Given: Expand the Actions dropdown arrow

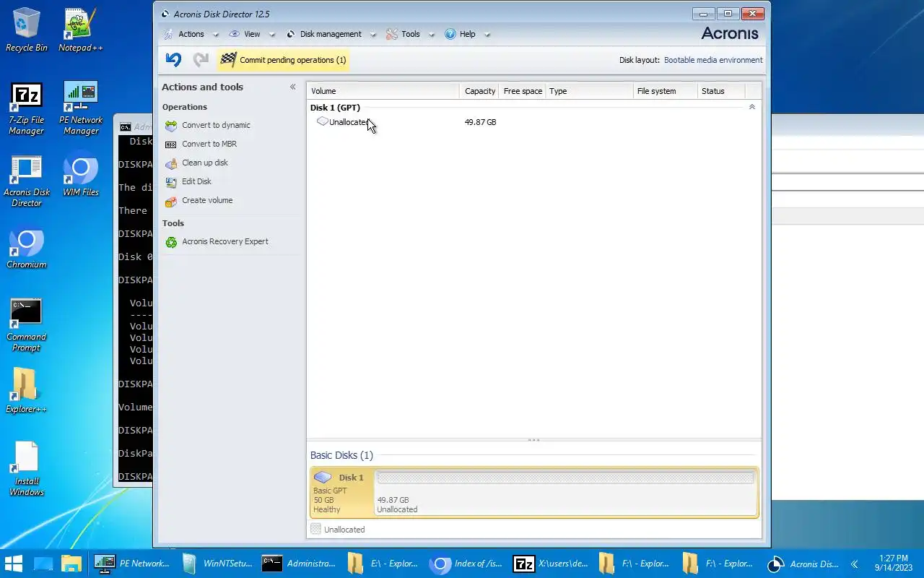Looking at the screenshot, I should click(215, 35).
